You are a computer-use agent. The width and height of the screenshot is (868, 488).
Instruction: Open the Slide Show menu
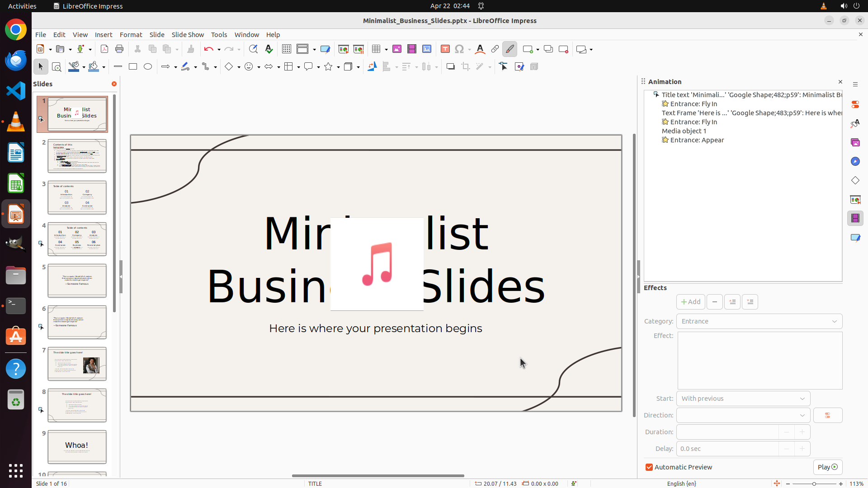click(x=188, y=35)
